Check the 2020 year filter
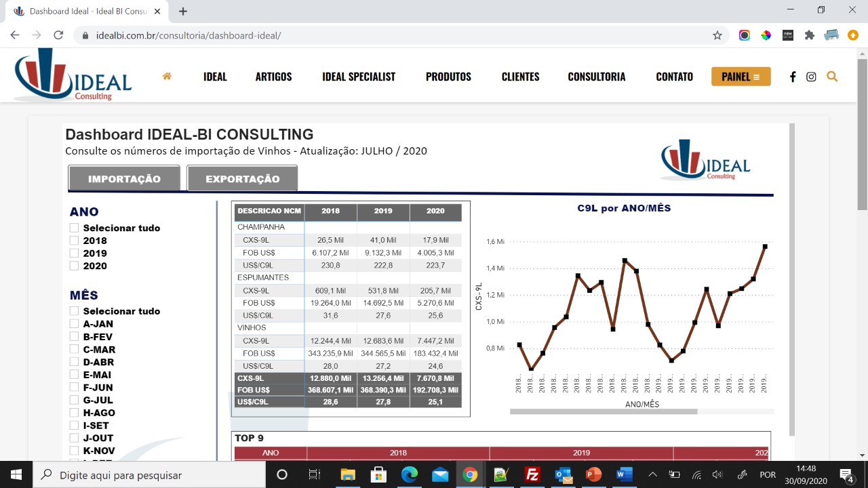The width and height of the screenshot is (868, 488). click(x=75, y=266)
